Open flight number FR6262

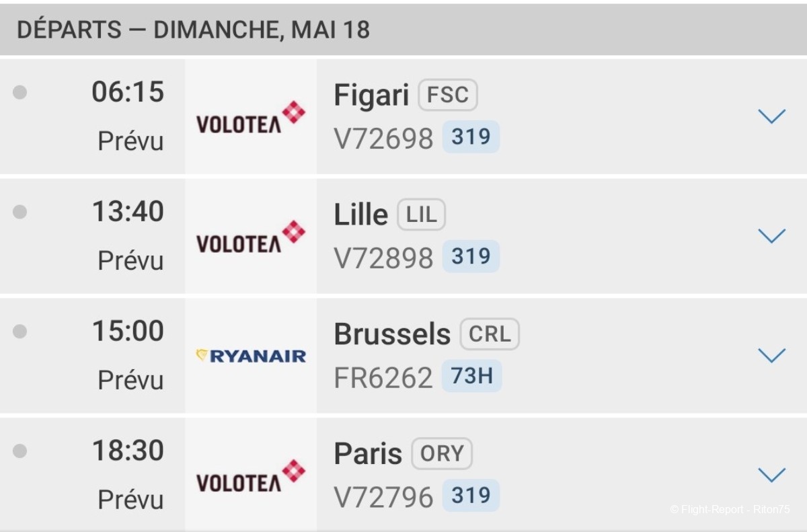coord(383,378)
